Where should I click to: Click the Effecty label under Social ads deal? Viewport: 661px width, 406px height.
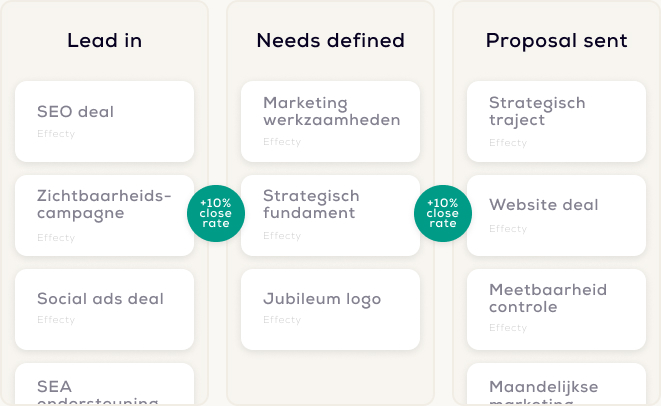tap(56, 320)
